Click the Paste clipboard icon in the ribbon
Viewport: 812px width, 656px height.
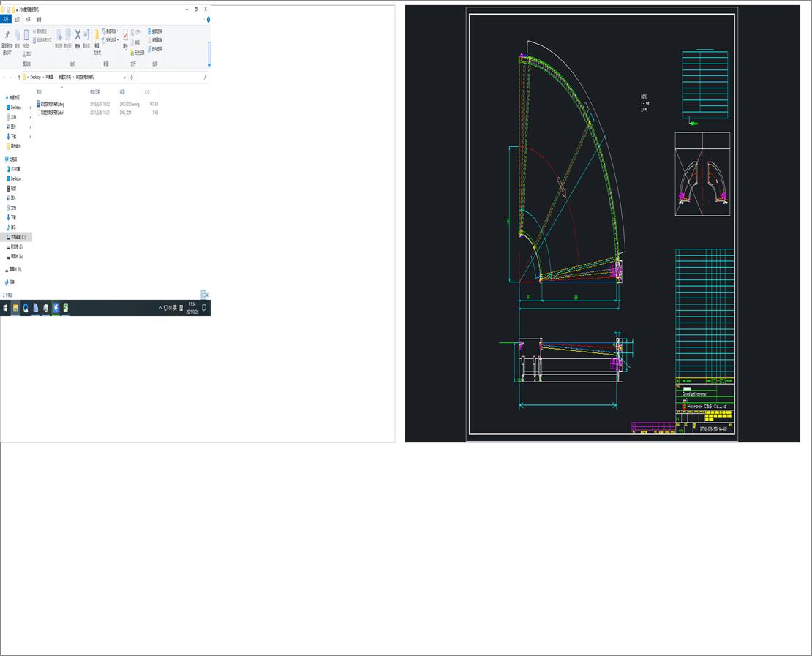coord(26,35)
